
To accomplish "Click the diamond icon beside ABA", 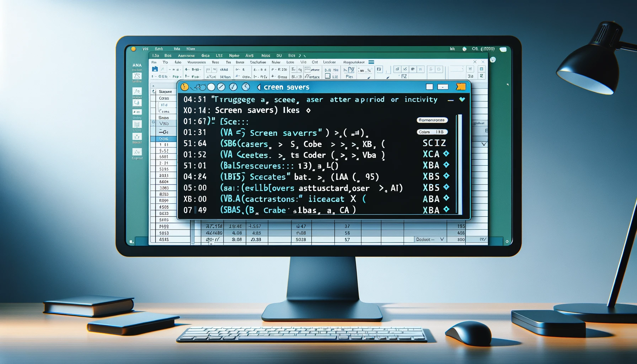I will pos(446,198).
